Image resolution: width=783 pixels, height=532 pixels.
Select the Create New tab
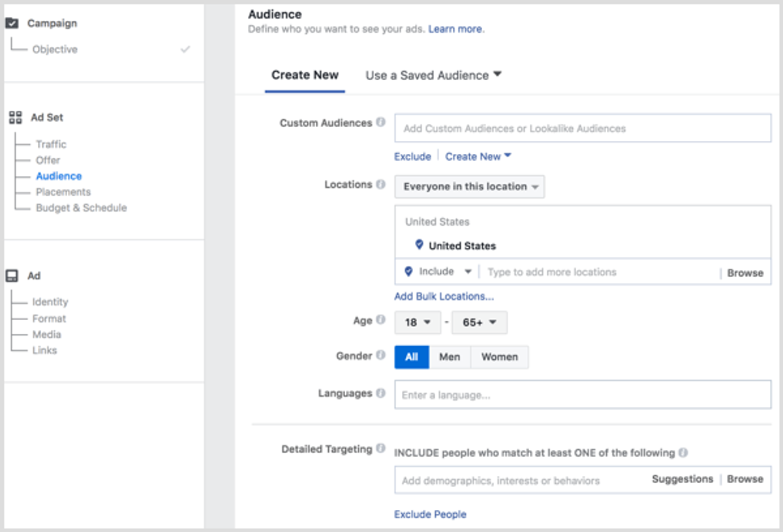(305, 75)
